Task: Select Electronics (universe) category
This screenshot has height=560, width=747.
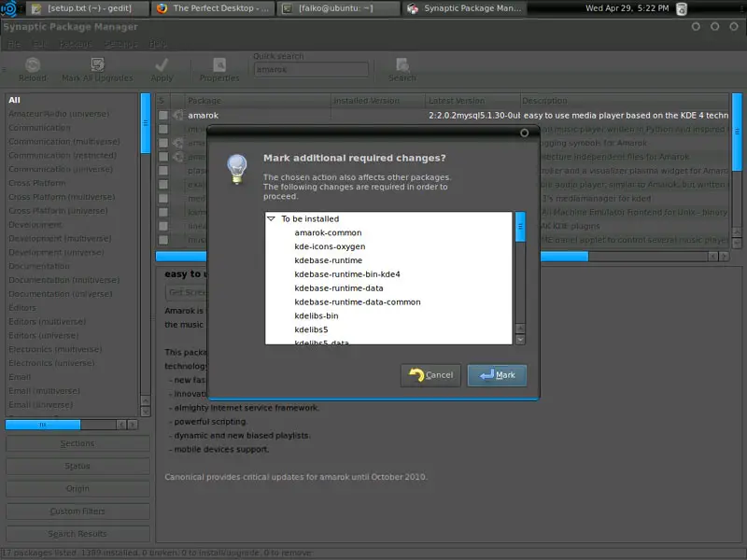Action: click(x=51, y=363)
